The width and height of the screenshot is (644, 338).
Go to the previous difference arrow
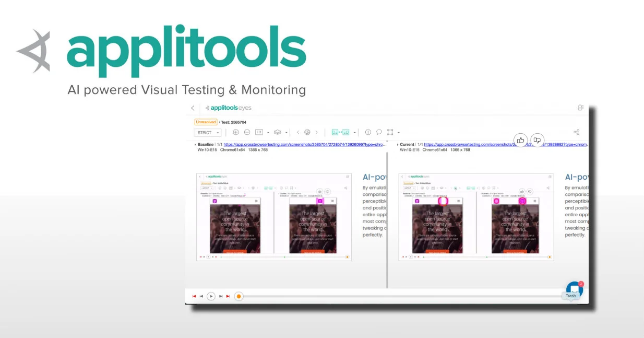tap(298, 132)
